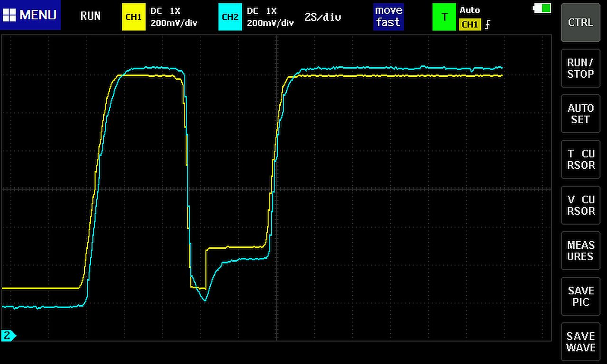Toggle the 'move fast' adjustment mode
This screenshot has width=607, height=364.
[388, 17]
